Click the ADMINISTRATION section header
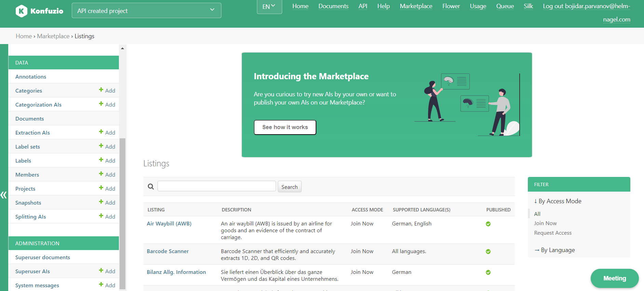Screen dimensions: 644x291 click(x=64, y=243)
